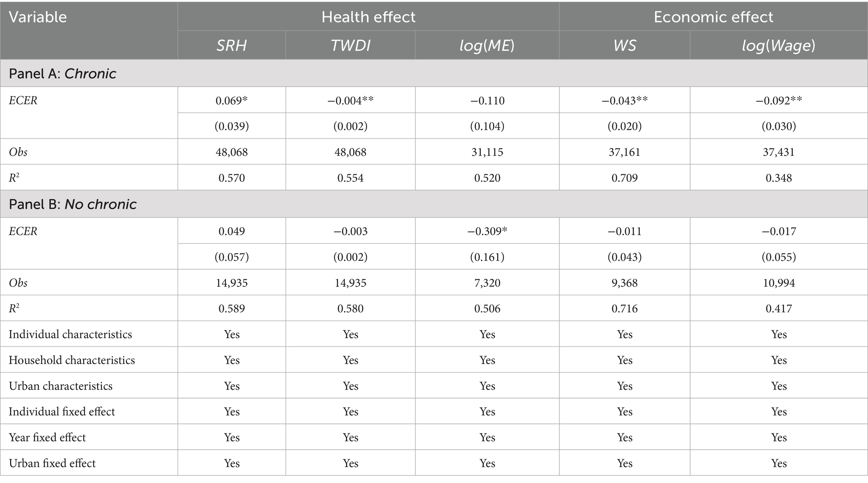Click the "Year fixed effect" row label
The width and height of the screenshot is (868, 483).
point(47,437)
